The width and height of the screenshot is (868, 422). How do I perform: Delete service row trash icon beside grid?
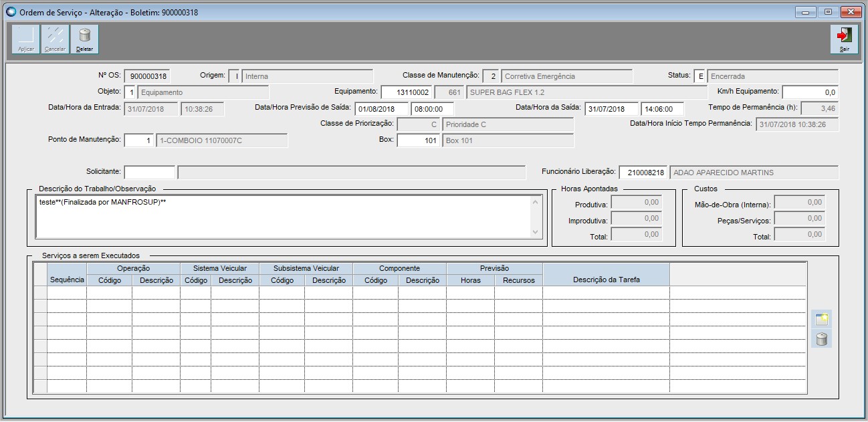click(823, 339)
